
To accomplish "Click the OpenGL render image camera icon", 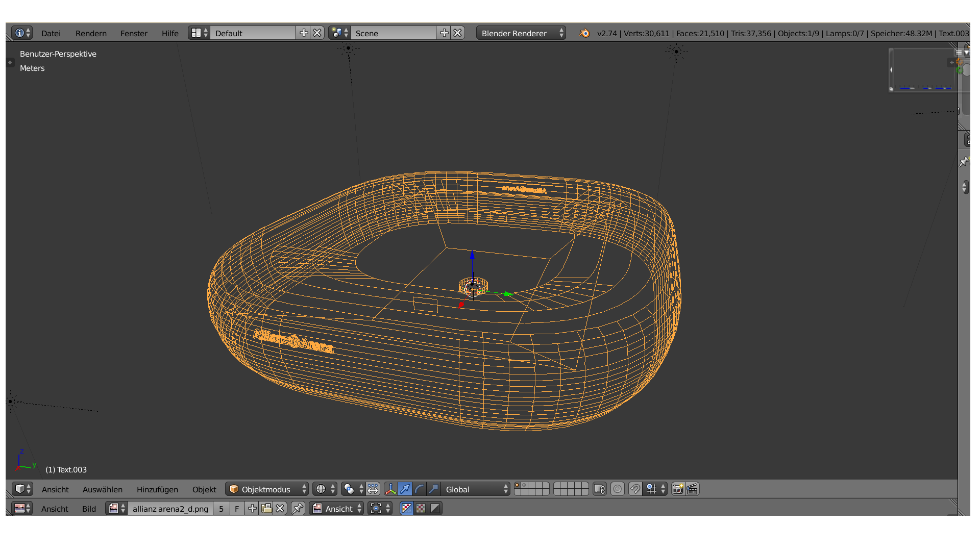I will tap(678, 489).
